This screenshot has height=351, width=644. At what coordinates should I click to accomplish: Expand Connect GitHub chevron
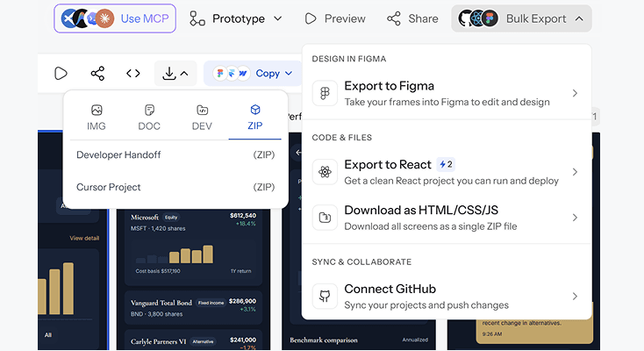[575, 297]
